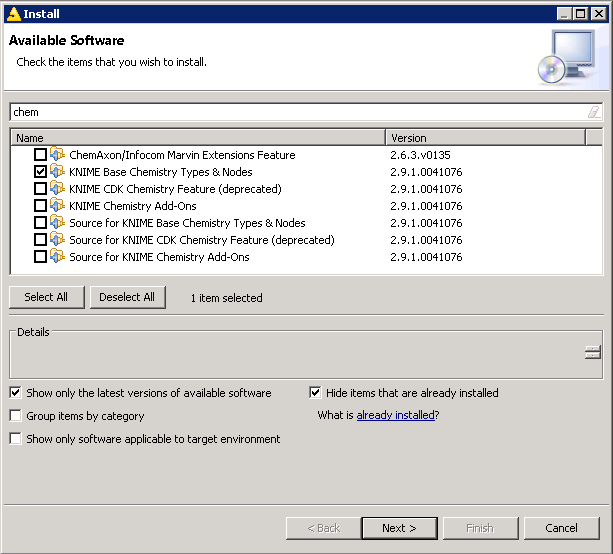Enable Group items by category
Viewport: 613px width, 554px height.
coord(16,416)
